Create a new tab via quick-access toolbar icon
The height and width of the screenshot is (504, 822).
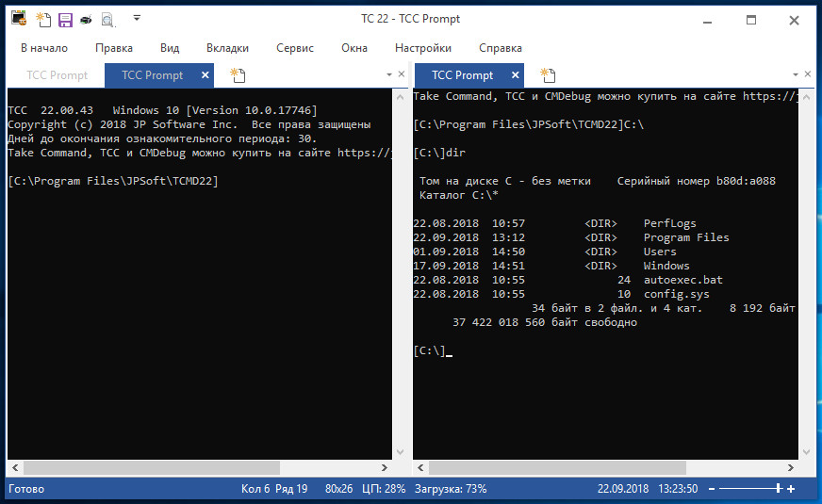43,20
